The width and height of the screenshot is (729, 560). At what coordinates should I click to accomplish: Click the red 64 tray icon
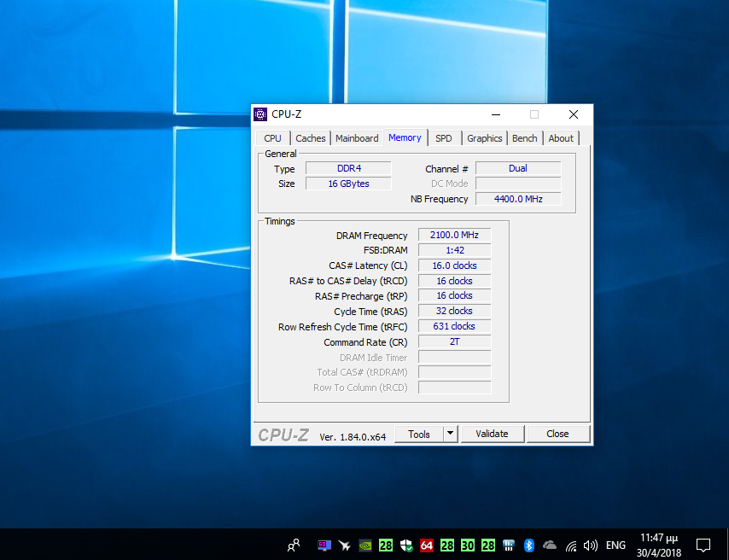pyautogui.click(x=427, y=545)
